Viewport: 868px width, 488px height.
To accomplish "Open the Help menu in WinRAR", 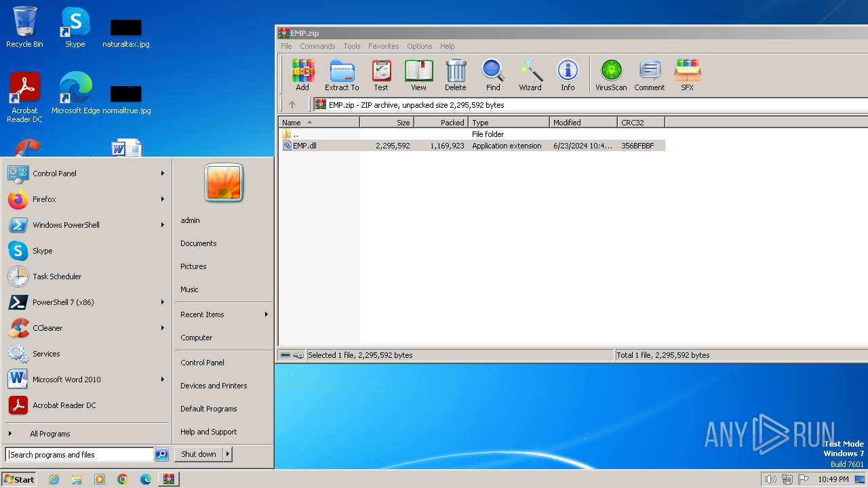I will coord(447,46).
